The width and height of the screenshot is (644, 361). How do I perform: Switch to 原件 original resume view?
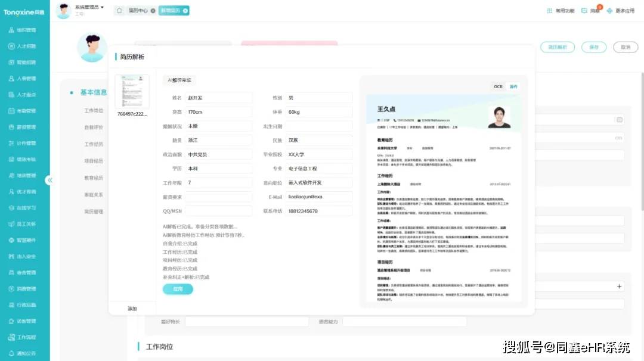pyautogui.click(x=513, y=87)
